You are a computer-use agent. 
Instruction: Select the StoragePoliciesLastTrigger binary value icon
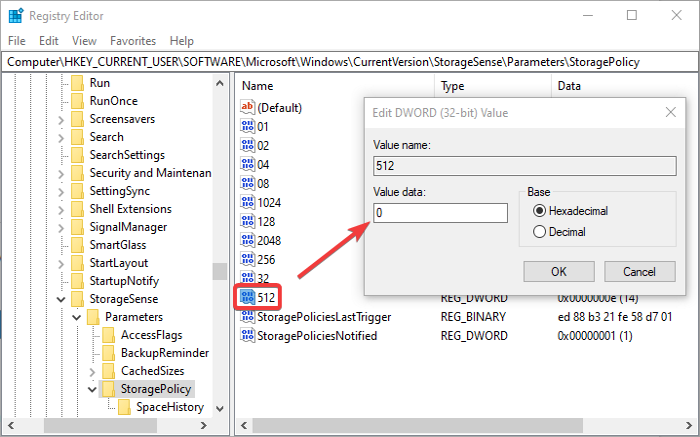click(x=247, y=316)
